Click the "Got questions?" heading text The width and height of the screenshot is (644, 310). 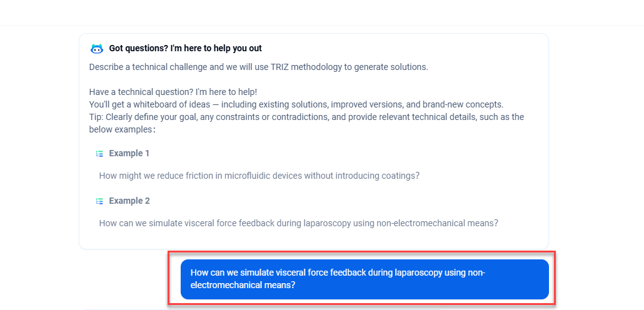(185, 48)
